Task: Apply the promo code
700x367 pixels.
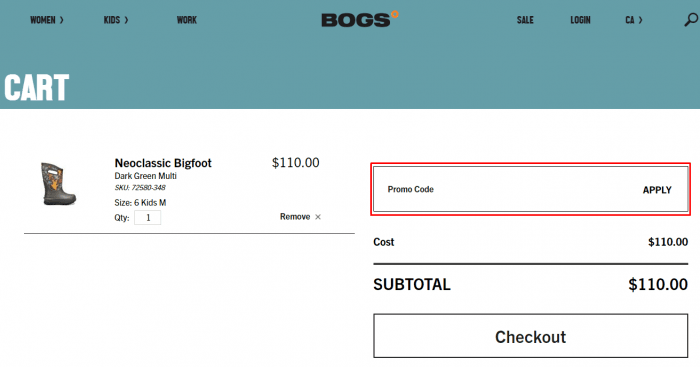Action: [657, 190]
